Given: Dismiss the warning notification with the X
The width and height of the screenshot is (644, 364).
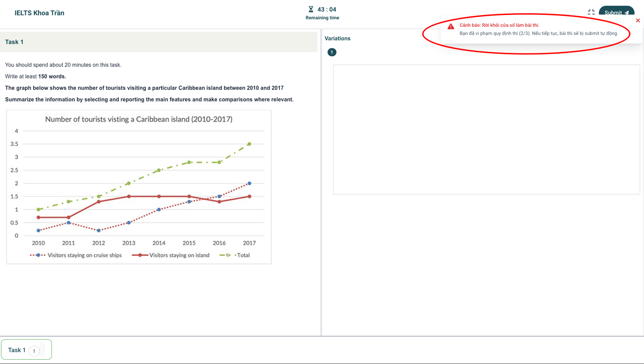Looking at the screenshot, I should (638, 20).
